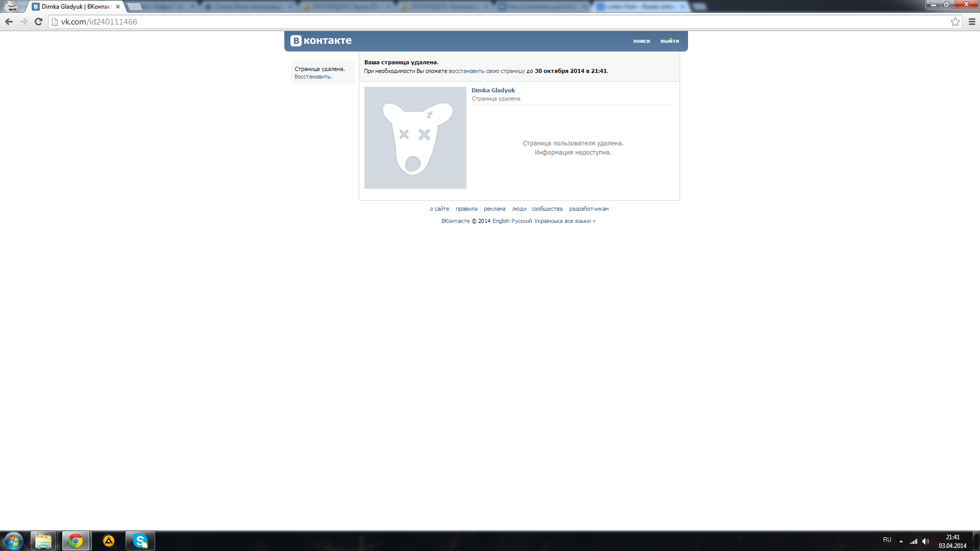This screenshot has height=551, width=980.
Task: Bookmark page with star icon
Action: (955, 21)
